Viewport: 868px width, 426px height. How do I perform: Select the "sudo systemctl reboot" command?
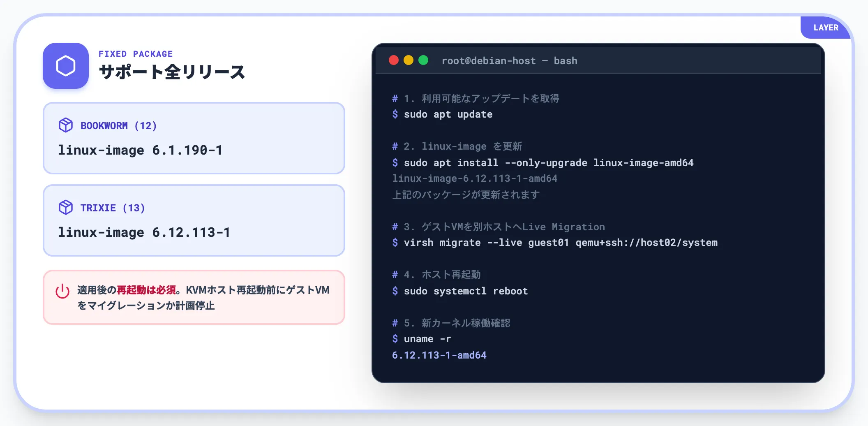[x=466, y=291]
